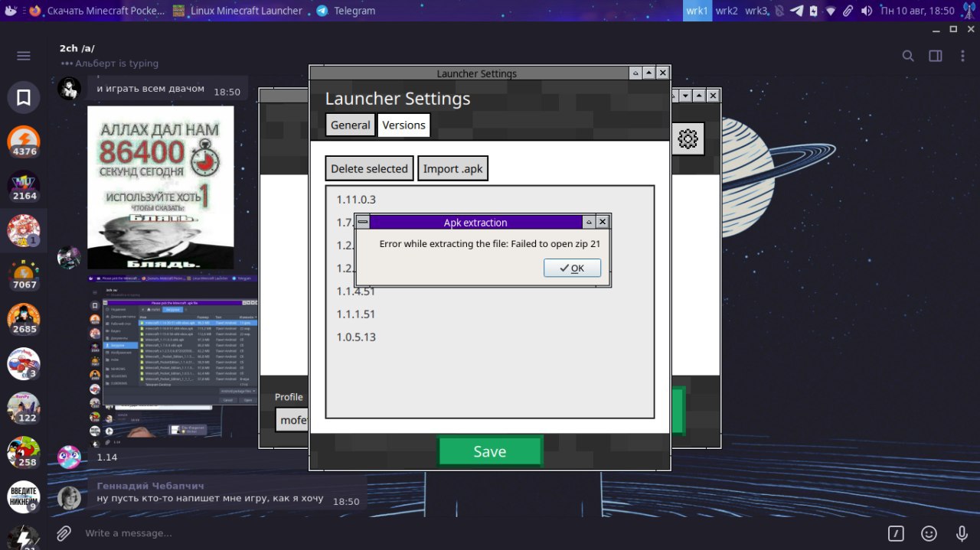The width and height of the screenshot is (980, 550).
Task: Open the chat with 122 unread messages
Action: click(x=24, y=408)
